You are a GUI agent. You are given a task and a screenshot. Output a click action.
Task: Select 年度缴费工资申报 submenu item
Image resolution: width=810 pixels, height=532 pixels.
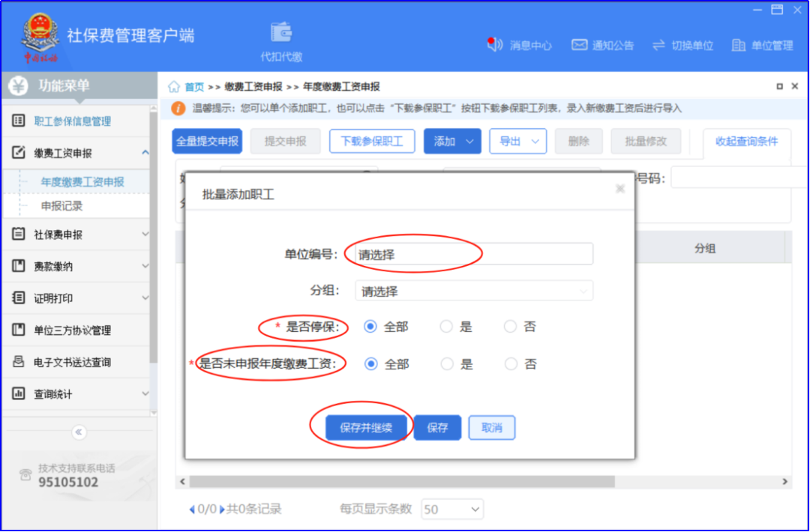pos(76,181)
